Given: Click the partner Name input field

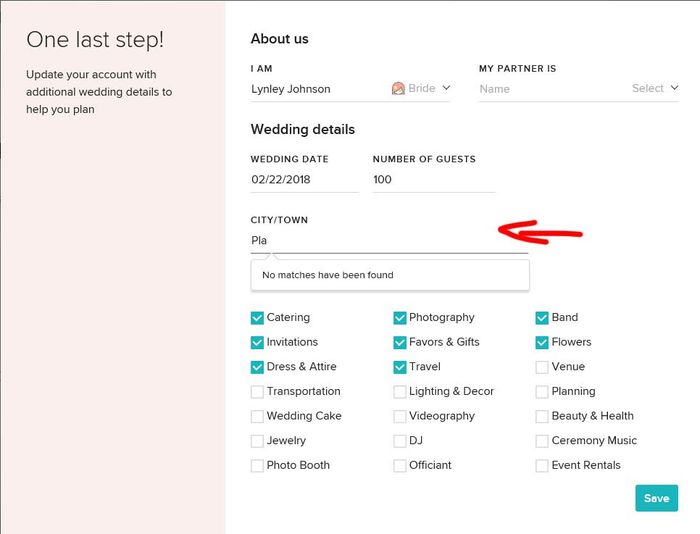Looking at the screenshot, I should (x=550, y=89).
